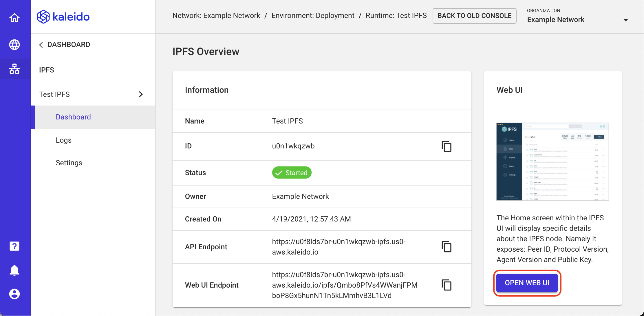Click the topology/nodes icon in sidebar
Screen dimensions: 644x316
point(15,67)
